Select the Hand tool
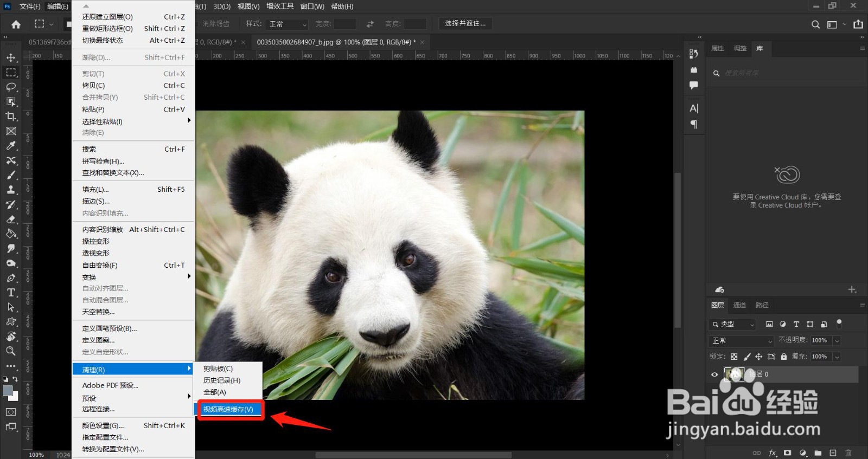Image resolution: width=868 pixels, height=459 pixels. click(11, 337)
